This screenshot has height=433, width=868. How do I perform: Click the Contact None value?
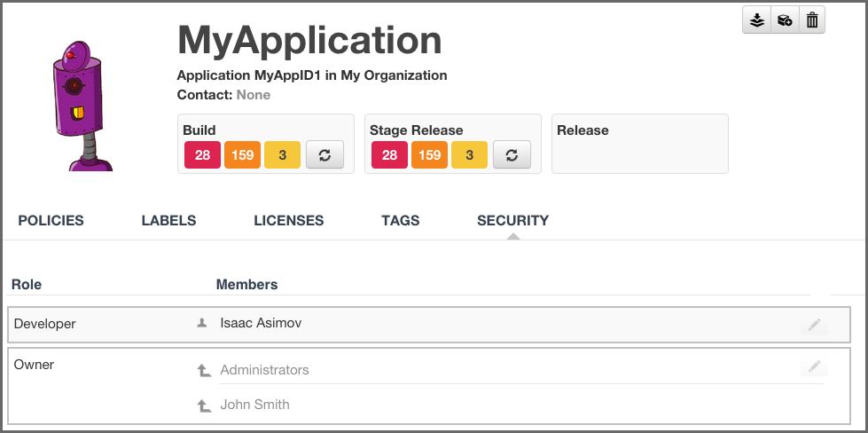pyautogui.click(x=254, y=95)
